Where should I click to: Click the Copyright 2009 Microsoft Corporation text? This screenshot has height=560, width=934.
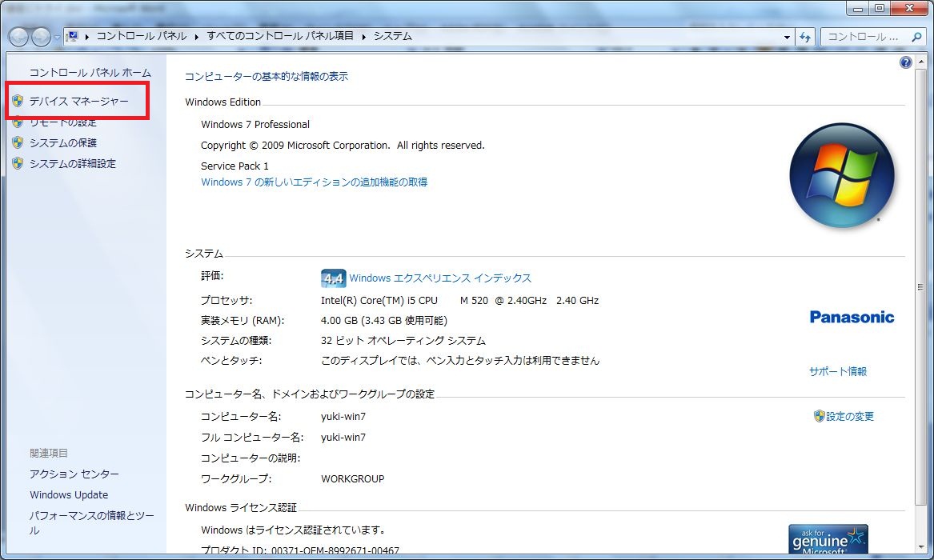tap(343, 146)
